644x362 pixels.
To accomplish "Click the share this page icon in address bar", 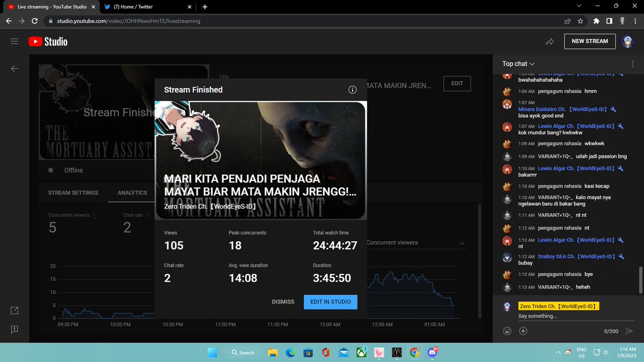I will 567,21.
